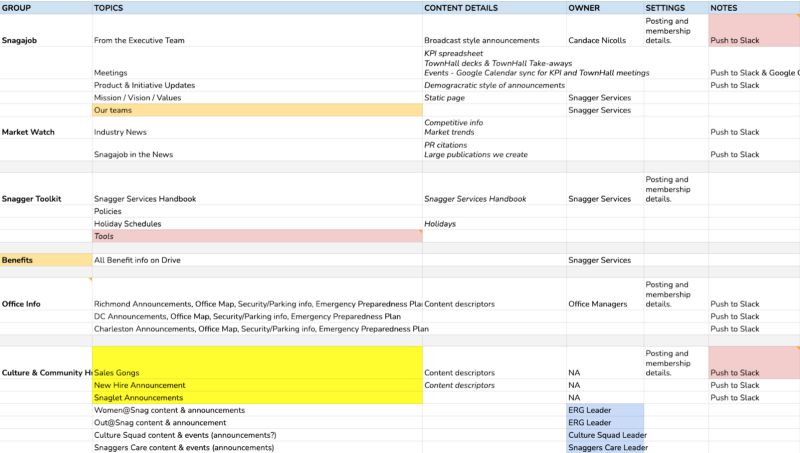The width and height of the screenshot is (800, 453).
Task: Select the Culture & Community group cell
Action: click(46, 363)
